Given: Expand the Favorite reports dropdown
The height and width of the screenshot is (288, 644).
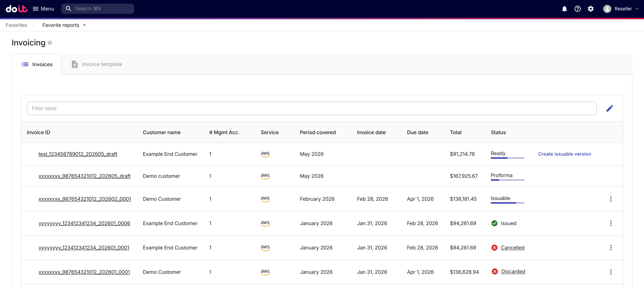Looking at the screenshot, I should (64, 25).
